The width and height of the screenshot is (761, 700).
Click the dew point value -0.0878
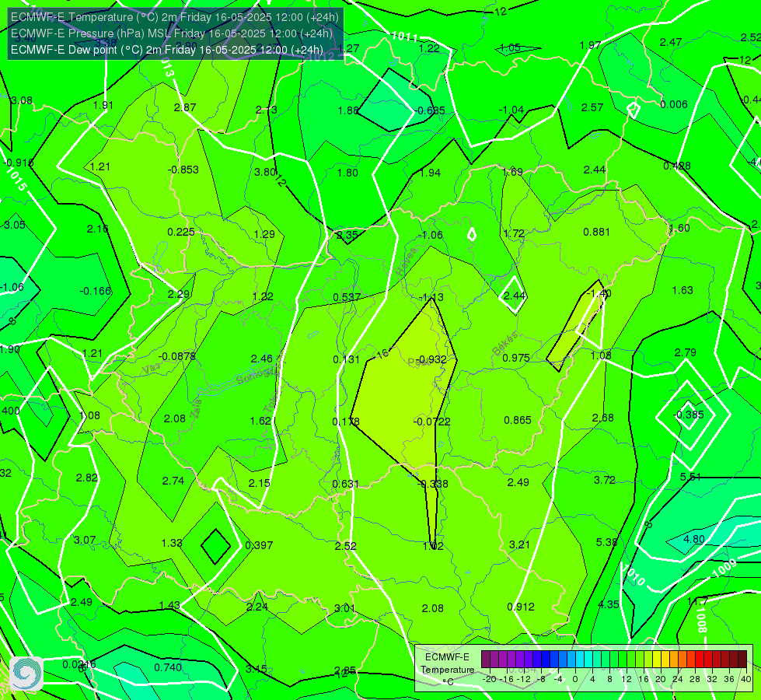[177, 356]
